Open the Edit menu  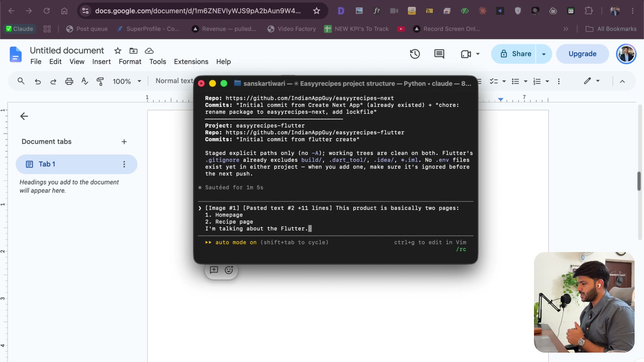tap(55, 62)
